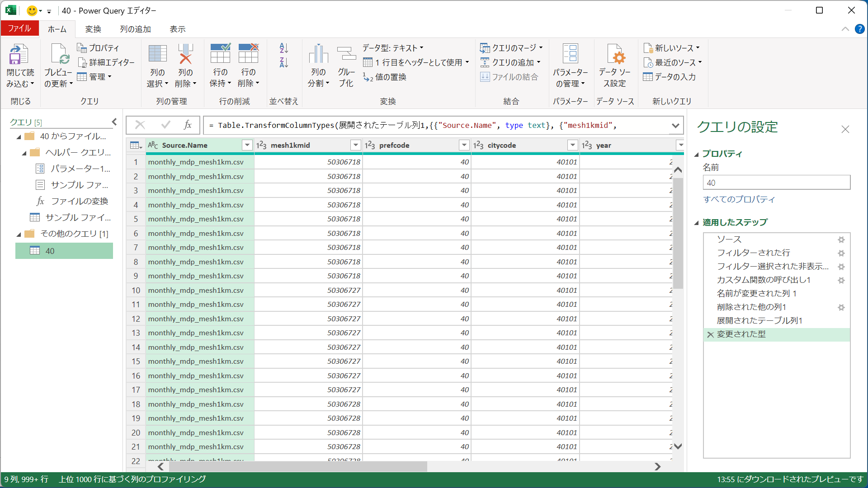Delete the 変更された型 step with the X
The image size is (868, 488).
pyautogui.click(x=710, y=335)
